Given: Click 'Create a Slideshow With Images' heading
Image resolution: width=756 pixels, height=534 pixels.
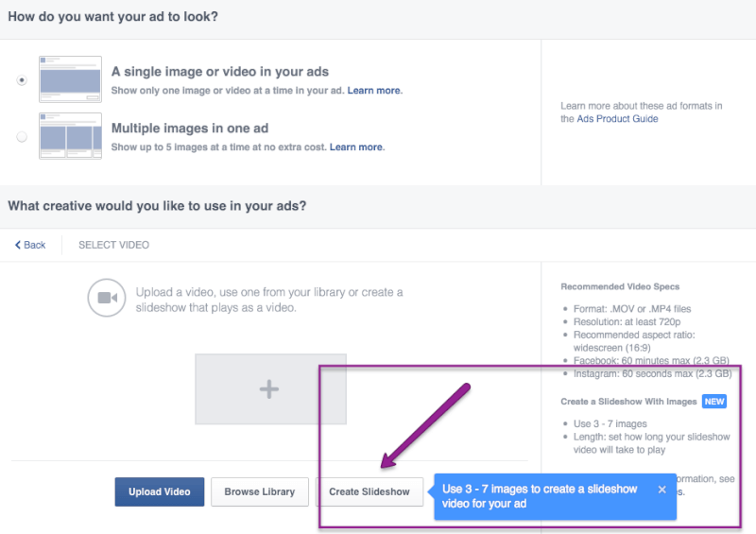Looking at the screenshot, I should [628, 402].
